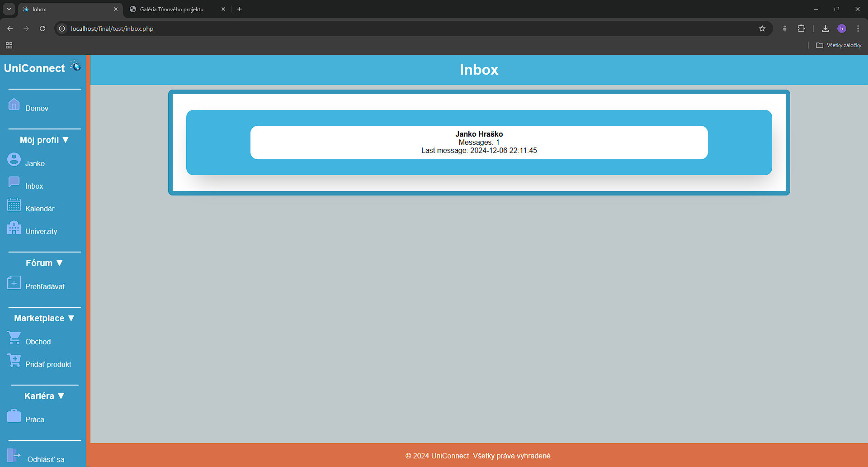Reload the inbox page
Screen dimensions: 868x467
pyautogui.click(x=42, y=29)
